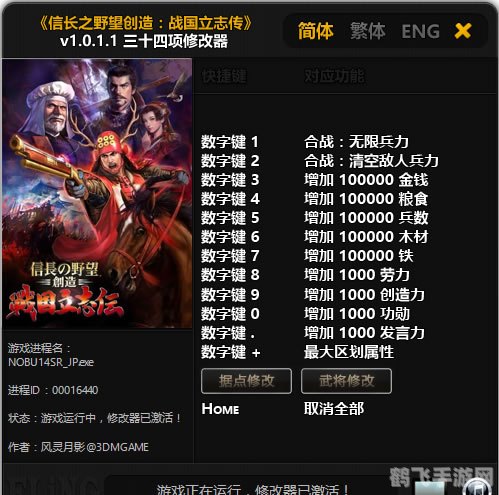This screenshot has width=499, height=495.
Task: Activate 增加 100000 兵数 cheat
Action: (366, 218)
